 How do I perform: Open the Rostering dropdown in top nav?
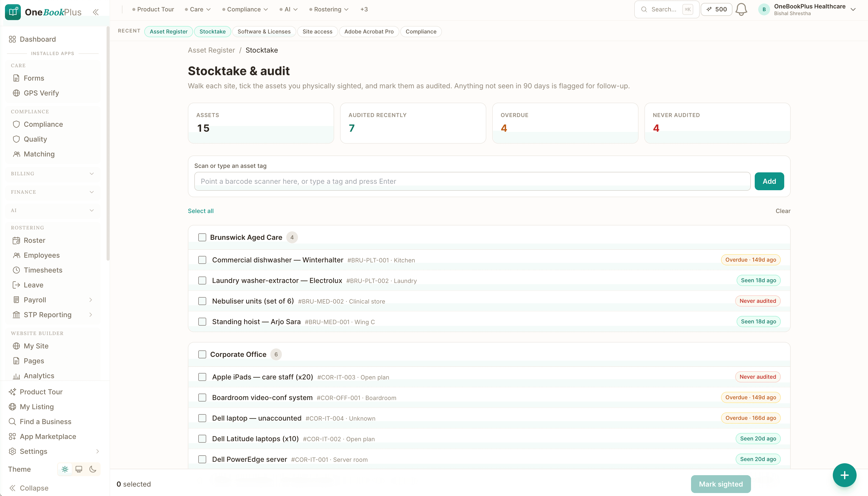click(x=328, y=9)
